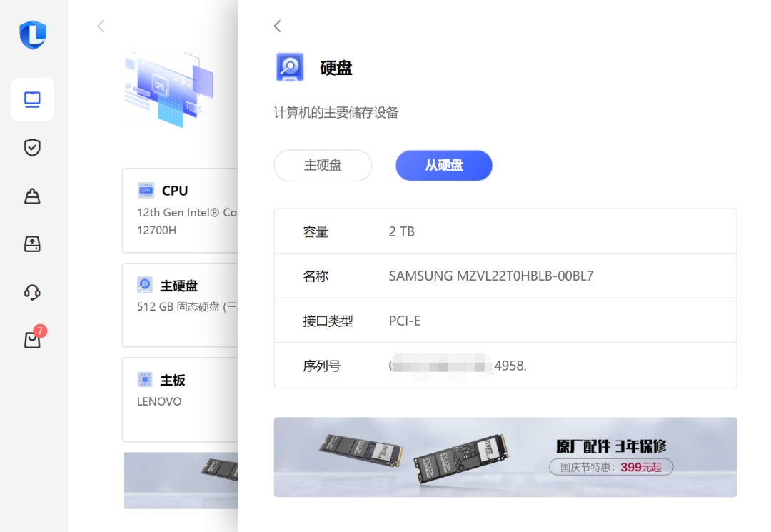Open the CPU card 12th Gen Intel
Screen dimensions: 771x532
pyautogui.click(x=180, y=211)
